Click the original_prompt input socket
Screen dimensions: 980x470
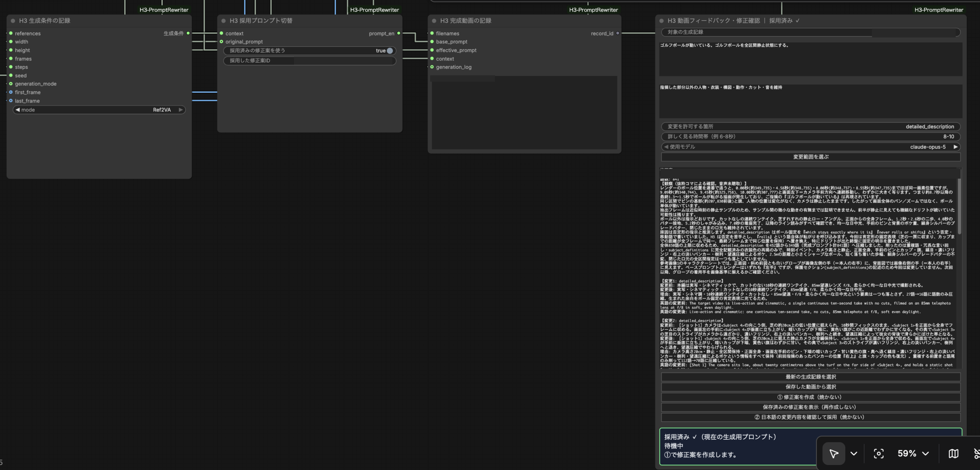pos(221,42)
